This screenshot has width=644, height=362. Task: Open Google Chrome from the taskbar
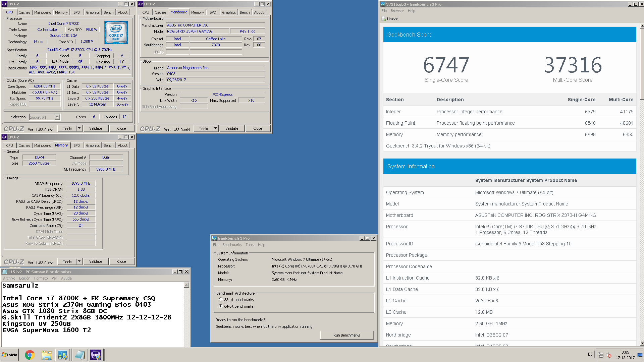point(30,355)
